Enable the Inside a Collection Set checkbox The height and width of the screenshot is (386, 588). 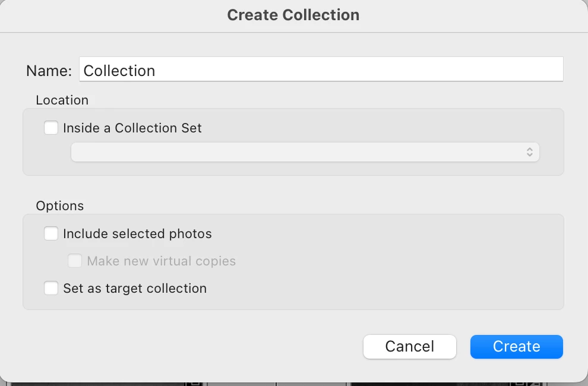coord(51,128)
